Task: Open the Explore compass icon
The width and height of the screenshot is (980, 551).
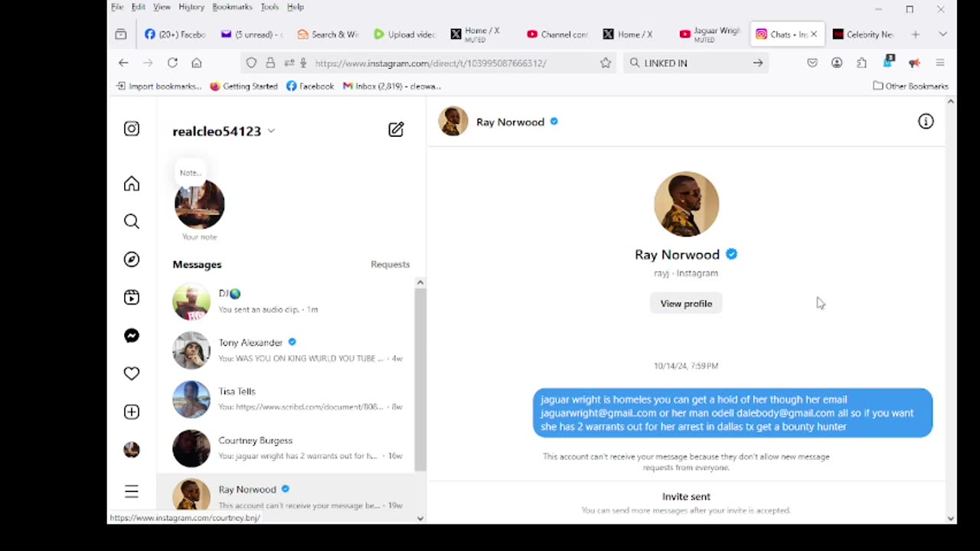Action: point(132,259)
